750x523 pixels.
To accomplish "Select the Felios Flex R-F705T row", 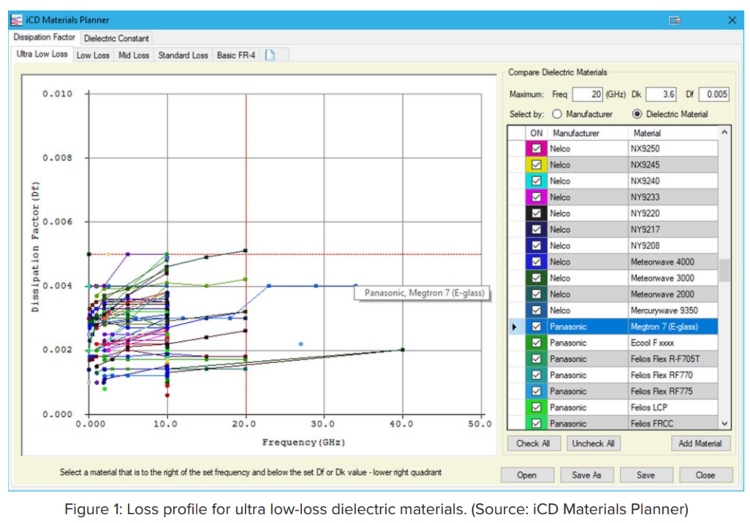I will click(x=613, y=359).
